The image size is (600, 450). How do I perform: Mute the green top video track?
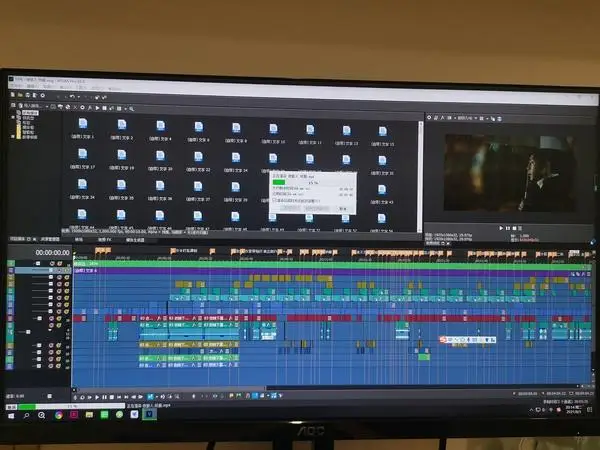[x=52, y=264]
